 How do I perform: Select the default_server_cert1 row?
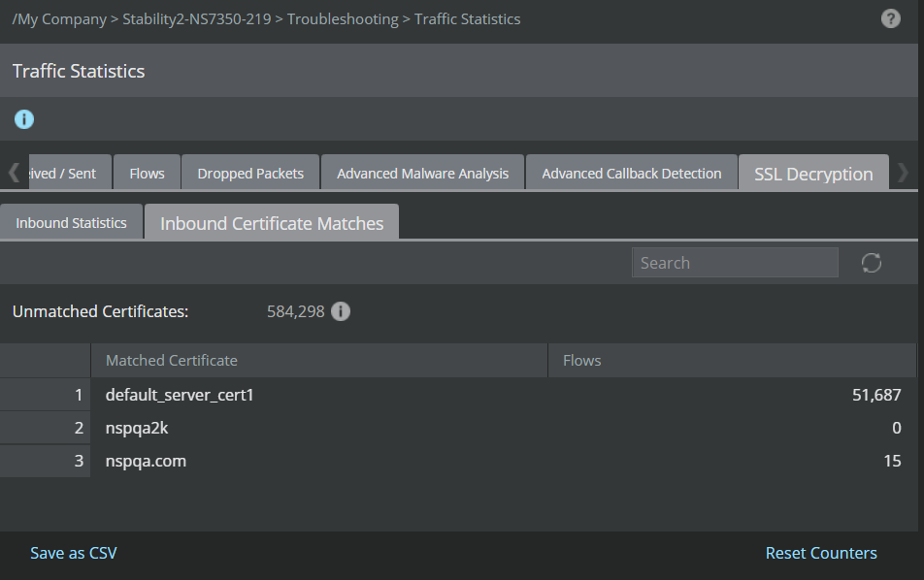[x=458, y=395]
